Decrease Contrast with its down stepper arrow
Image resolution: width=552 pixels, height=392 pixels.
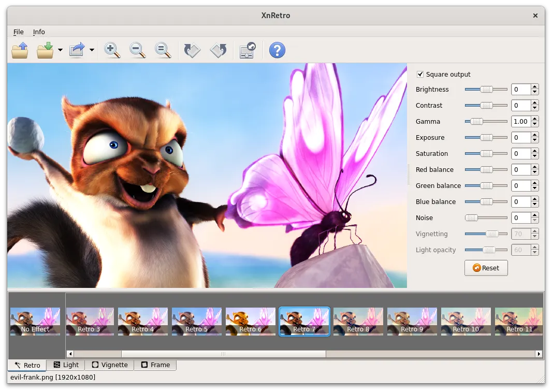point(535,108)
